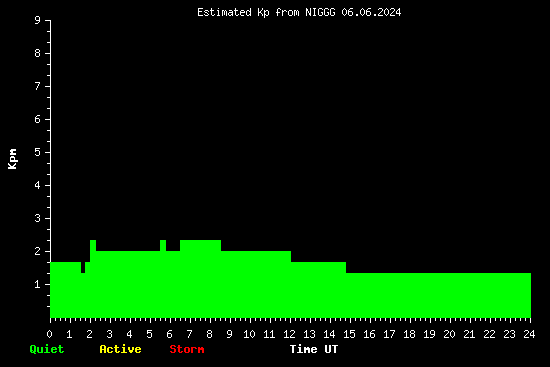Click the raised green bar between hours 7 and 8

[x=200, y=246]
